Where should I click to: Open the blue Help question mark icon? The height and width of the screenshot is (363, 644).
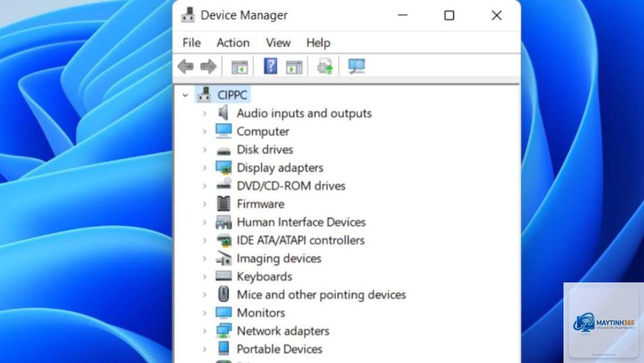click(270, 66)
